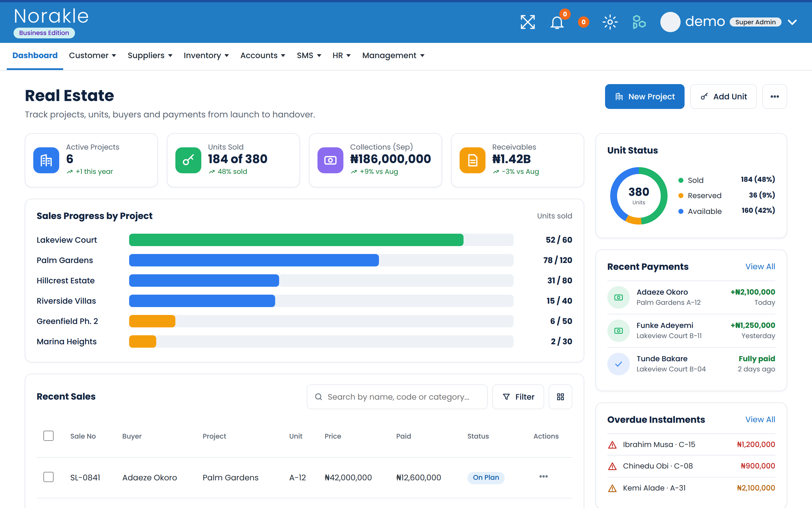Click the Status column header
Image resolution: width=812 pixels, height=508 pixels.
(x=478, y=436)
